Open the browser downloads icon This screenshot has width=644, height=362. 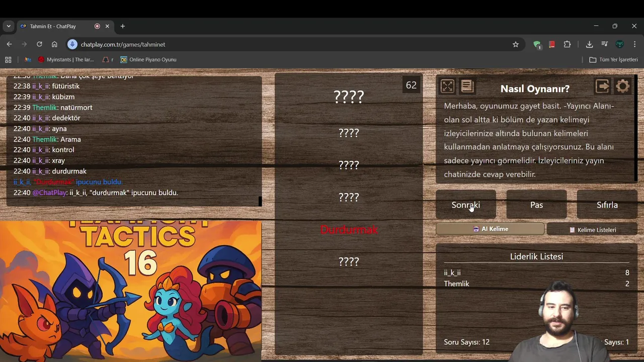589,44
